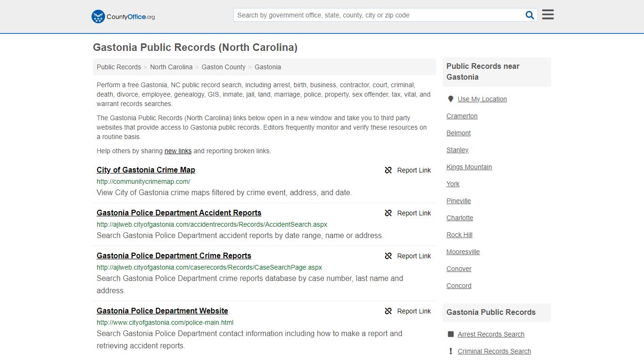Open Gastonia Police Department Crime Reports

point(174,255)
